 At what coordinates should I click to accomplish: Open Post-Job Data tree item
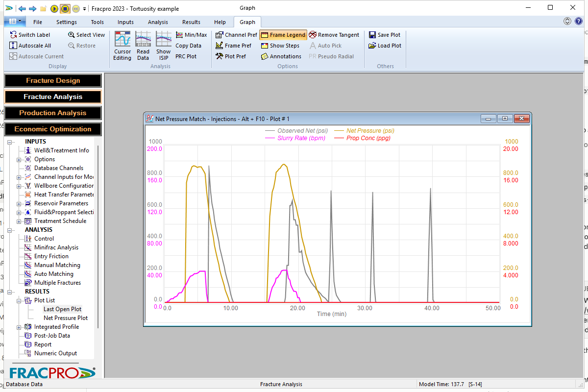[x=52, y=336]
